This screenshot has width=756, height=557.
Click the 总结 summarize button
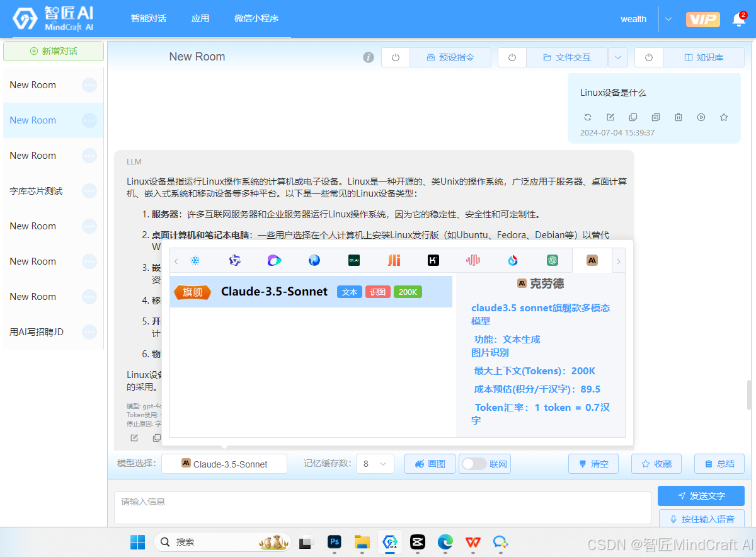(x=719, y=464)
